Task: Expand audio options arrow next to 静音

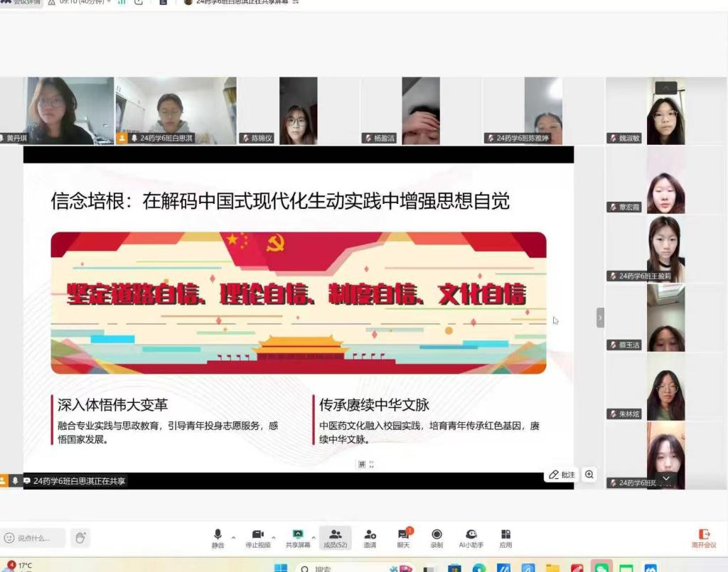Action: tap(233, 537)
